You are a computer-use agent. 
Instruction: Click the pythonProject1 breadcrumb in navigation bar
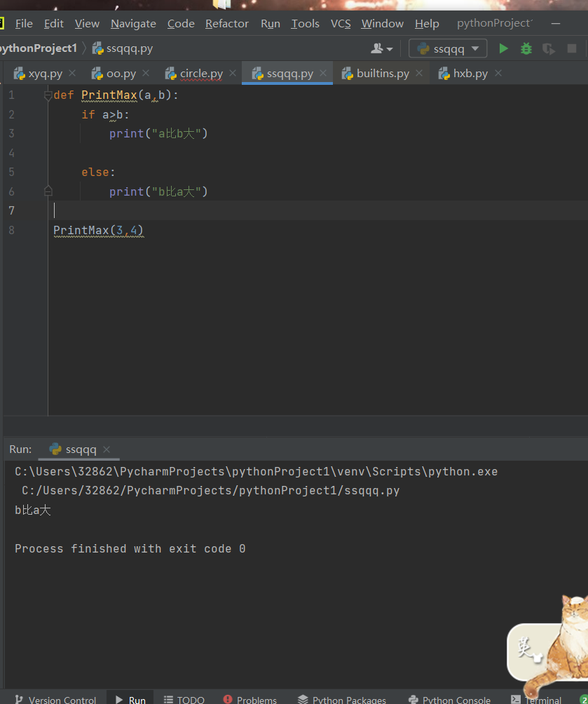39,48
